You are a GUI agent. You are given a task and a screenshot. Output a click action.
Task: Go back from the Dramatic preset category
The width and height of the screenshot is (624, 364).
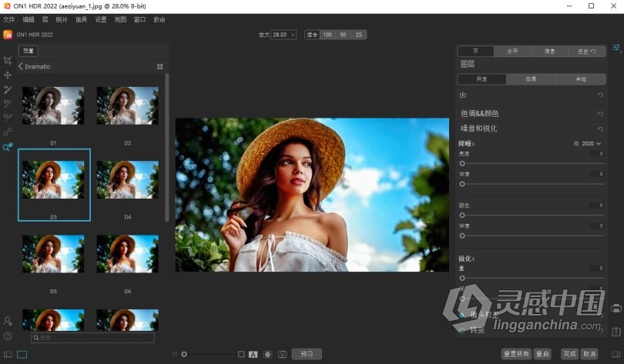click(21, 66)
